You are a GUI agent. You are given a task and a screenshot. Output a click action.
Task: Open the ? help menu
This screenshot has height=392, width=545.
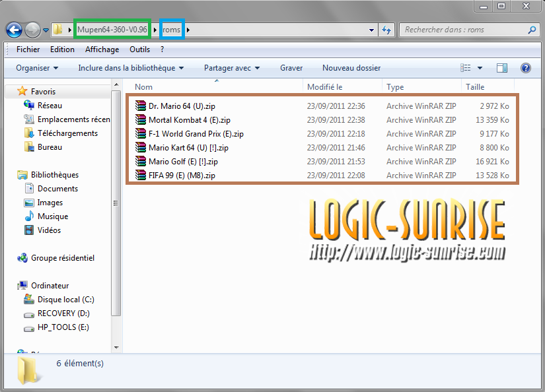click(163, 49)
